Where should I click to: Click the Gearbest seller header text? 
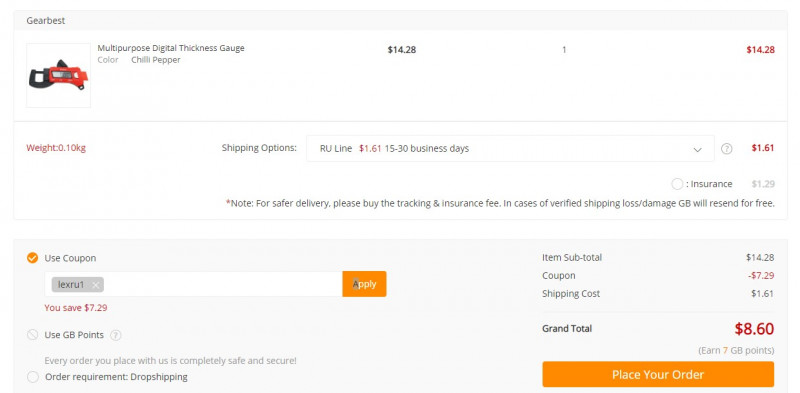click(x=46, y=21)
